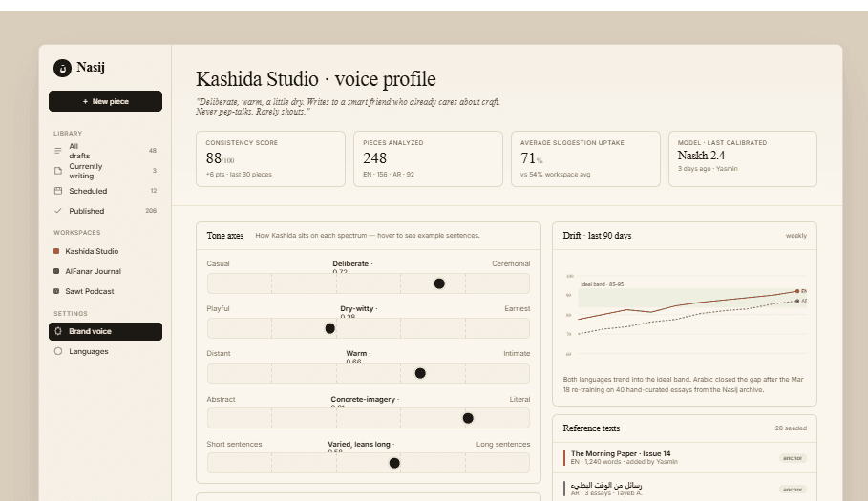Open Currently writing document icon
This screenshot has height=501, width=868.
coord(57,171)
